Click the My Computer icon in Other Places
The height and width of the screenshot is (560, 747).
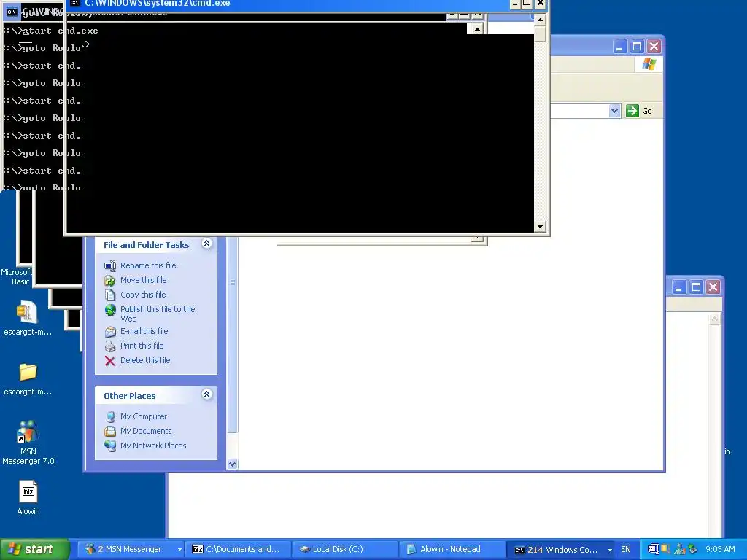(x=110, y=416)
